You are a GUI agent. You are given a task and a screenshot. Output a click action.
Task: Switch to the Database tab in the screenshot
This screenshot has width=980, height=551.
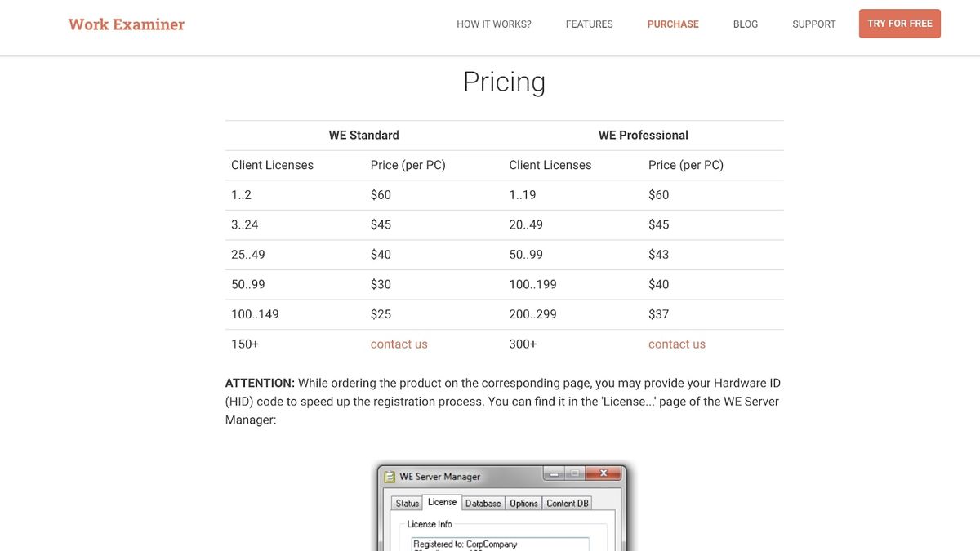(x=483, y=504)
